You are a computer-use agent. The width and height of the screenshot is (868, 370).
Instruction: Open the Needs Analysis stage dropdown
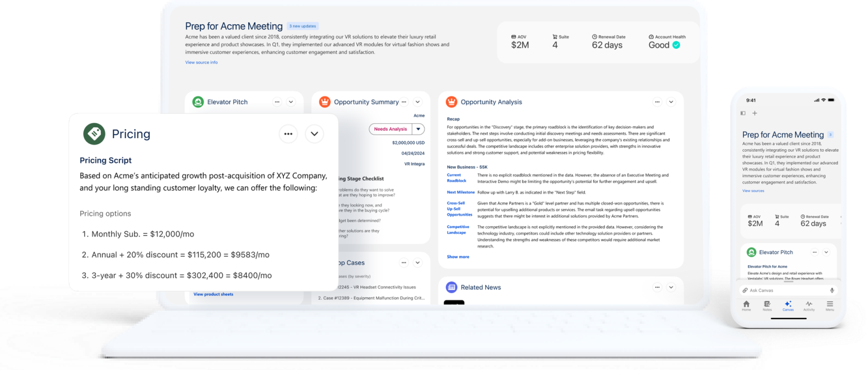[x=418, y=128]
